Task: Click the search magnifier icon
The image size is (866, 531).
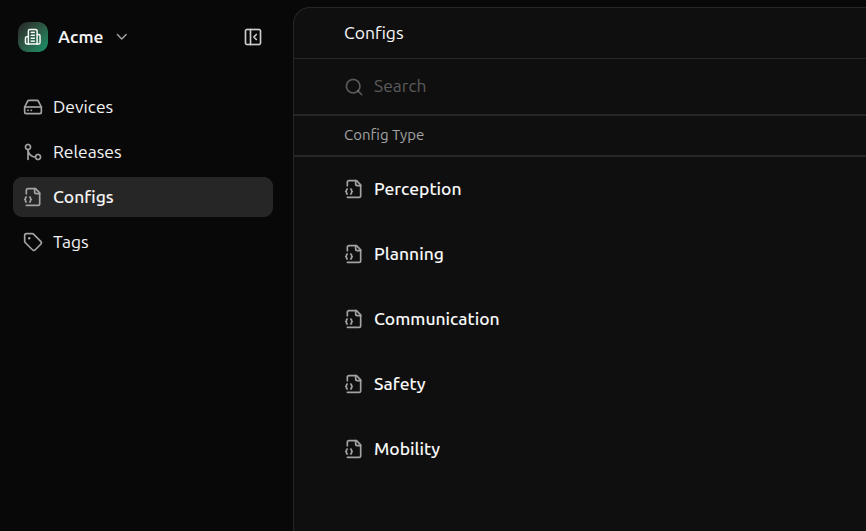Action: click(x=353, y=87)
